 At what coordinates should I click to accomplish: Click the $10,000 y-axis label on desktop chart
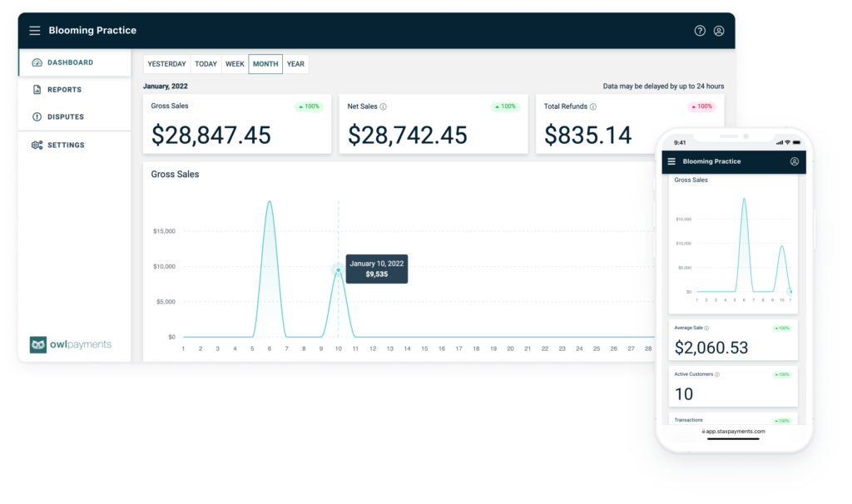[164, 267]
